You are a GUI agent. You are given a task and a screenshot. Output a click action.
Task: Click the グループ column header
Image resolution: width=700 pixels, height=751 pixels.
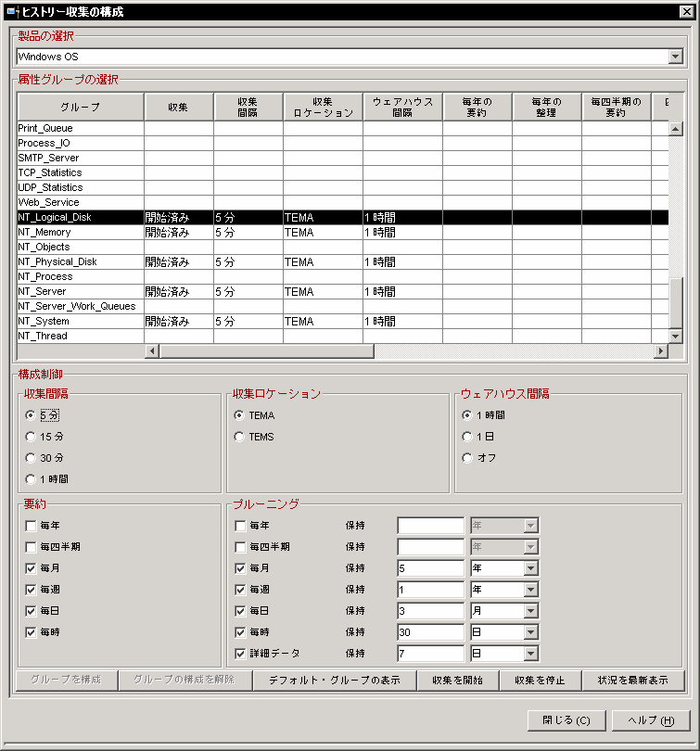tap(80, 108)
